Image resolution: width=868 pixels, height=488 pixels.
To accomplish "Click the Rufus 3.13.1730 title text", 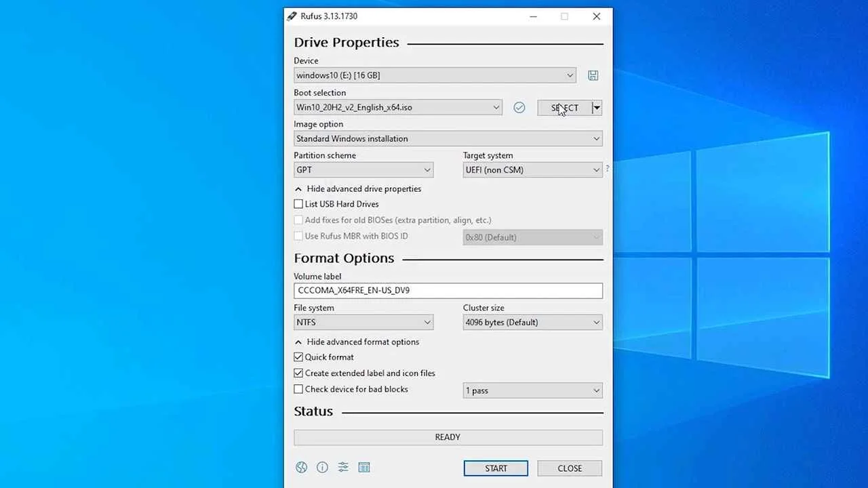I will click(x=329, y=16).
